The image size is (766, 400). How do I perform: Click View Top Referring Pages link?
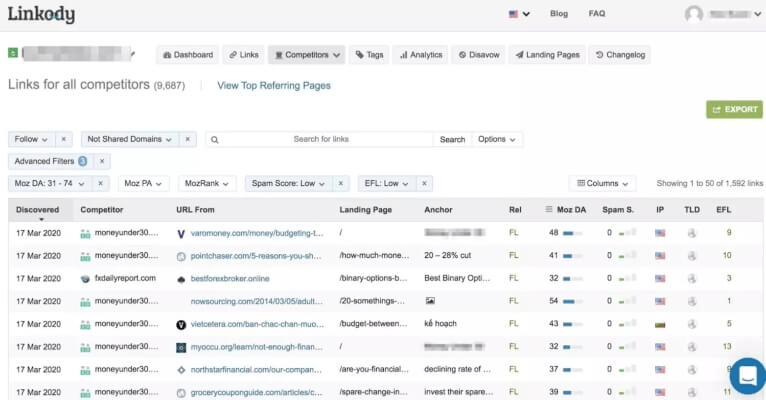pyautogui.click(x=274, y=85)
